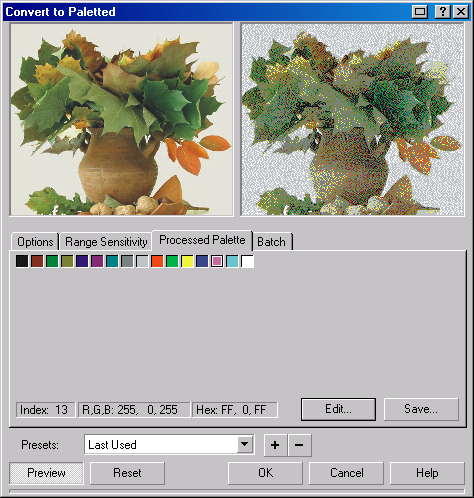Delete preset with the minus button
The height and width of the screenshot is (498, 474).
click(299, 445)
